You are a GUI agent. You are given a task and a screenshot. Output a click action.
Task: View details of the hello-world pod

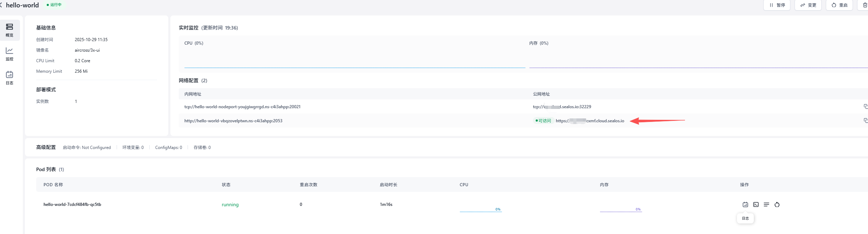click(766, 204)
